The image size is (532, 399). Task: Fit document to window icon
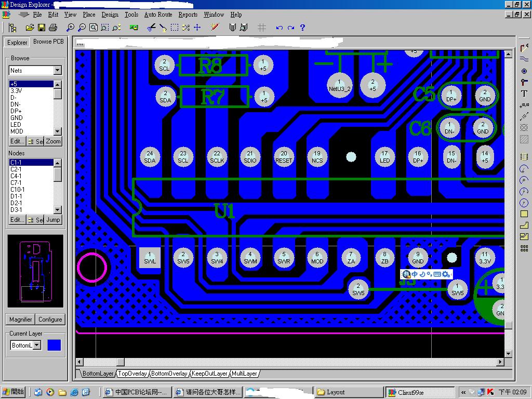[x=94, y=28]
